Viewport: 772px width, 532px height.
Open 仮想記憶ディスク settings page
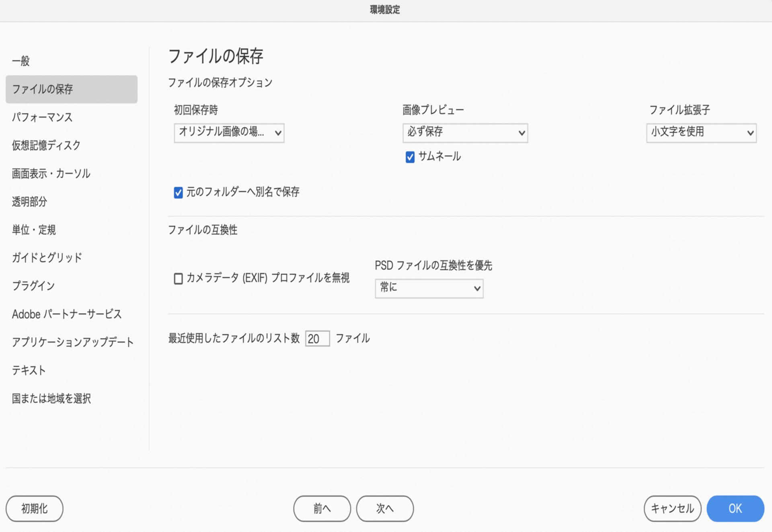click(46, 146)
